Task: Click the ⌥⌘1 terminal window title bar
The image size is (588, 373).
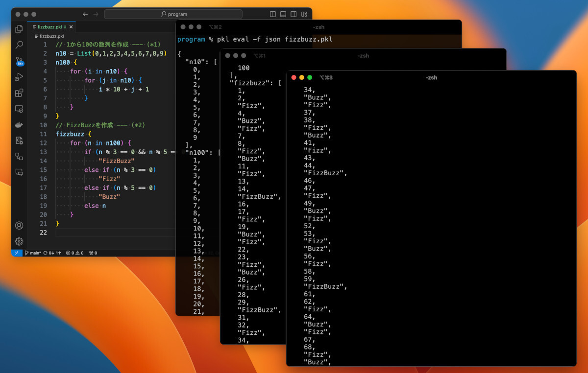Action: [x=363, y=55]
